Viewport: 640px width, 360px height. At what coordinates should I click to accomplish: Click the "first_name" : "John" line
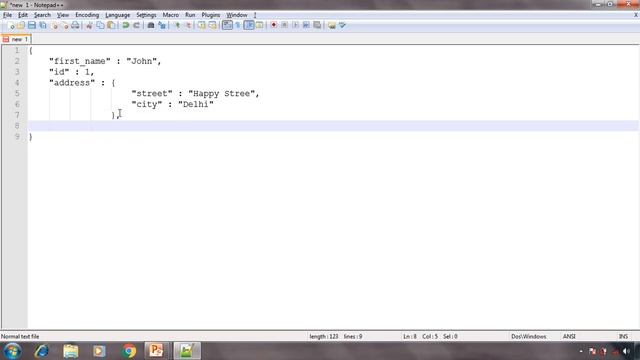pyautogui.click(x=105, y=61)
